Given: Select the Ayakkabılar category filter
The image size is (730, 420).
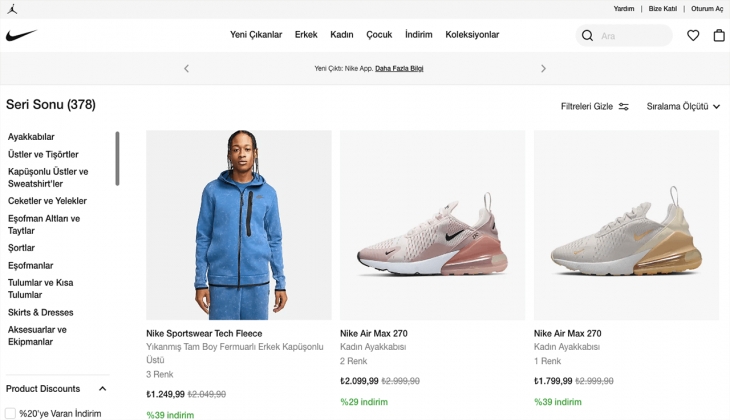Looking at the screenshot, I should click(31, 137).
